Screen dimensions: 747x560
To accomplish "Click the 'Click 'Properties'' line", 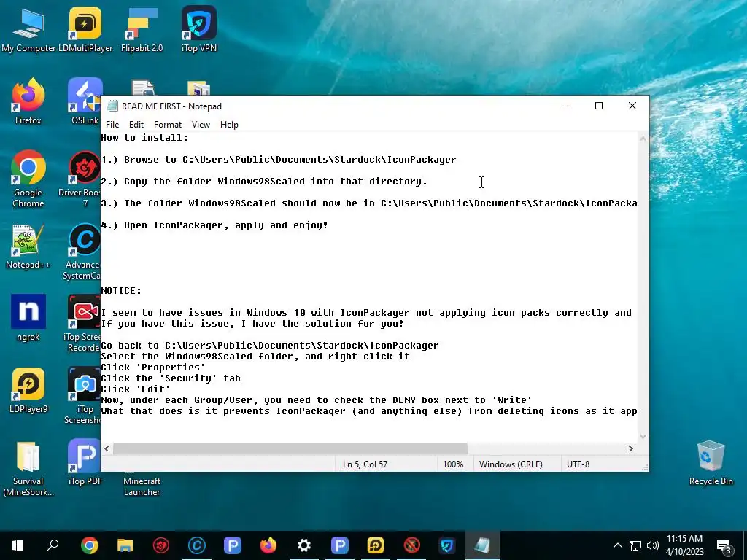I will point(153,367).
